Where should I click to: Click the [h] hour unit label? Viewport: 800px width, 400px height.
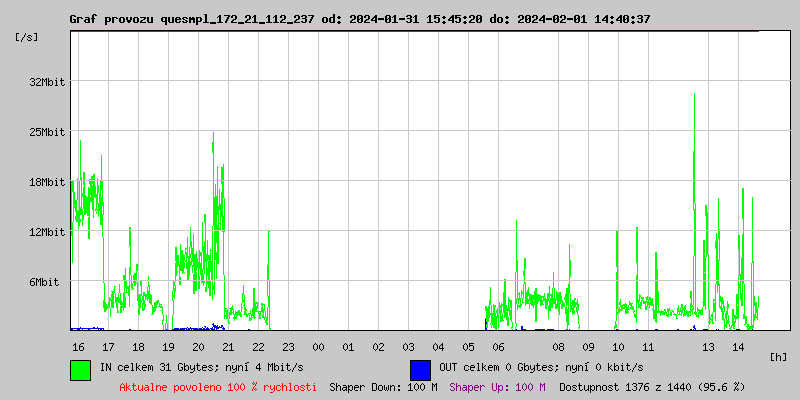click(x=779, y=356)
